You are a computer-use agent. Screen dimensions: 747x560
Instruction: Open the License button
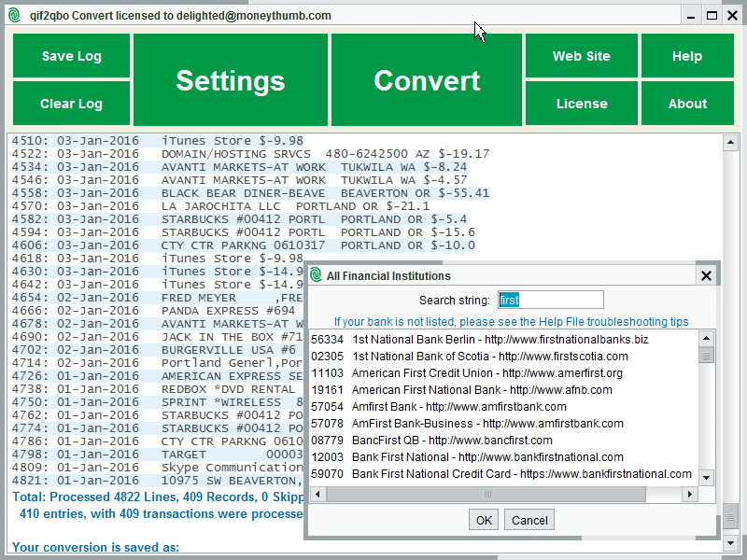(582, 104)
